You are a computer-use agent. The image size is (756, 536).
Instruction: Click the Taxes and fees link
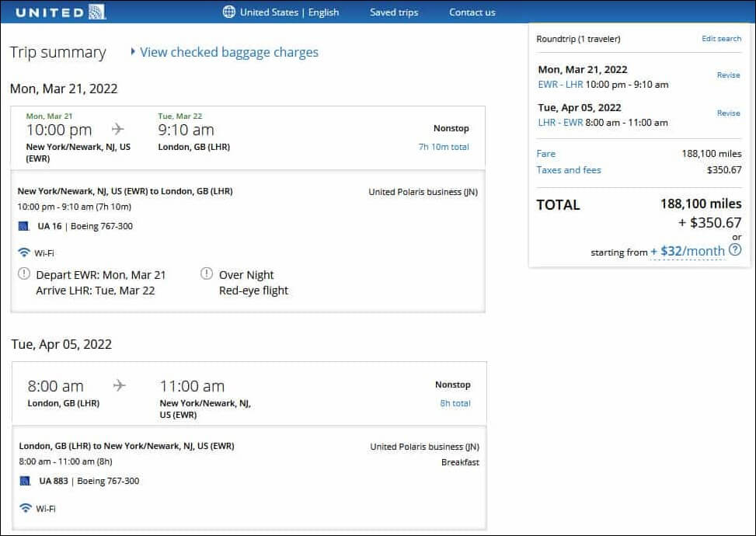point(569,169)
